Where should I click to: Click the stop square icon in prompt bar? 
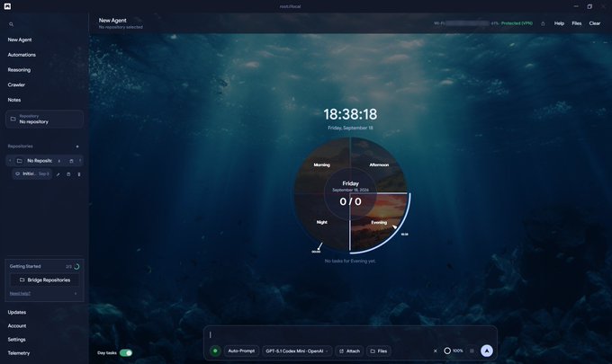point(472,351)
